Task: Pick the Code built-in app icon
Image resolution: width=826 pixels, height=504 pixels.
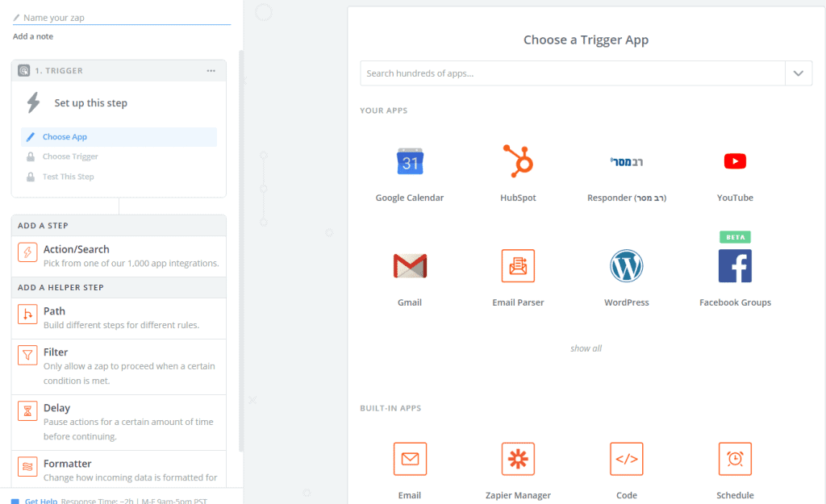Action: [x=626, y=459]
